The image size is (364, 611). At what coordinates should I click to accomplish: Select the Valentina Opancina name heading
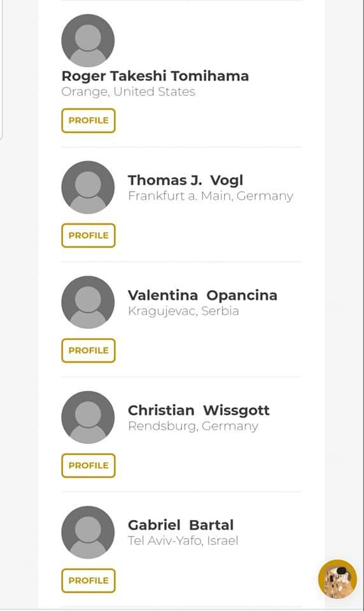tap(202, 295)
